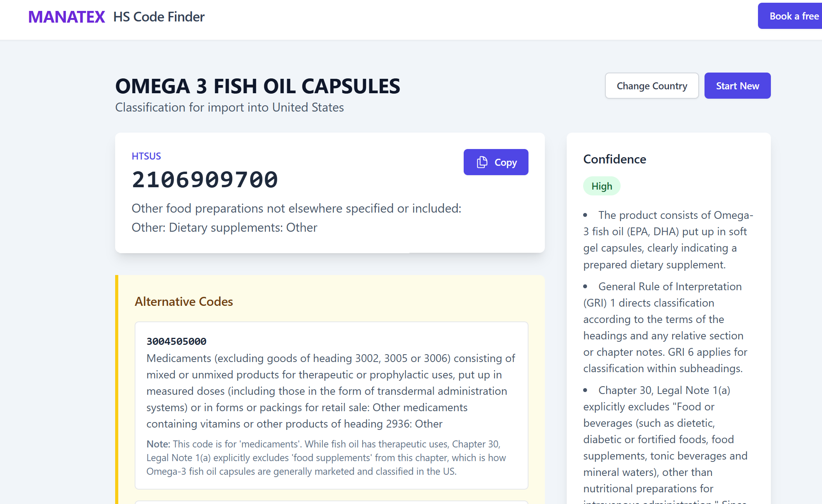Click the Medicaments description in alternative card
This screenshot has height=504, width=822.
point(331,391)
